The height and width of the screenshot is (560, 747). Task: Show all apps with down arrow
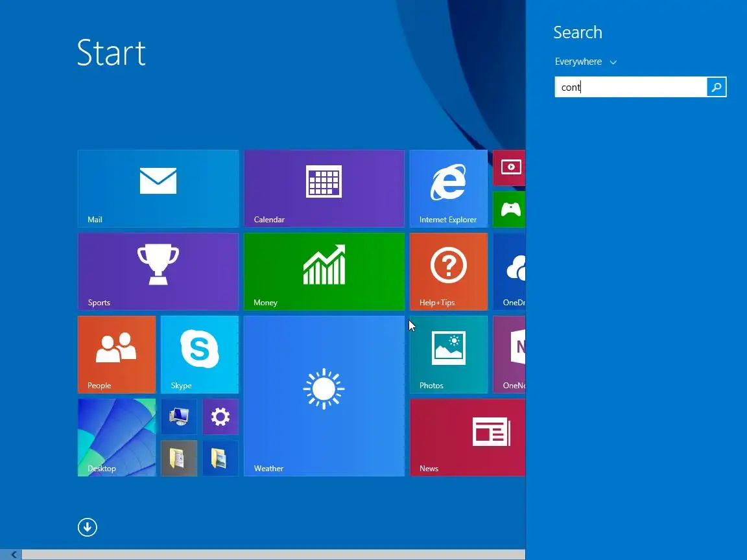tap(87, 527)
